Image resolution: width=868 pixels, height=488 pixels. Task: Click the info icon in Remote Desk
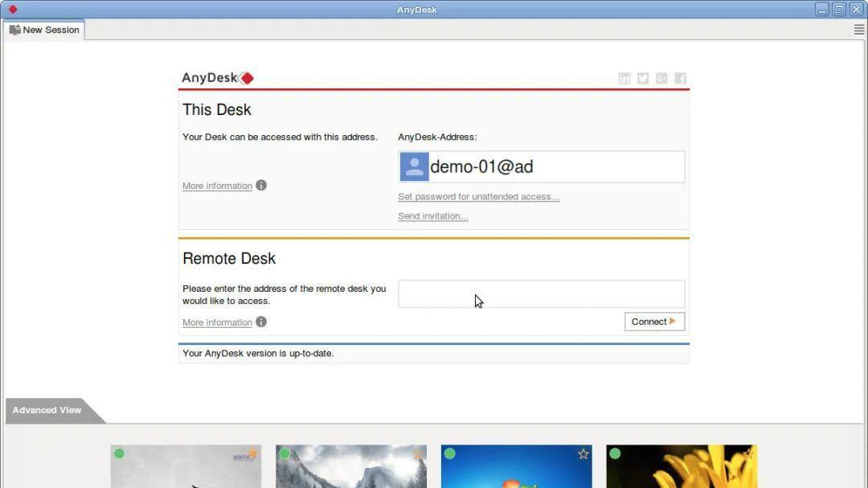click(261, 322)
